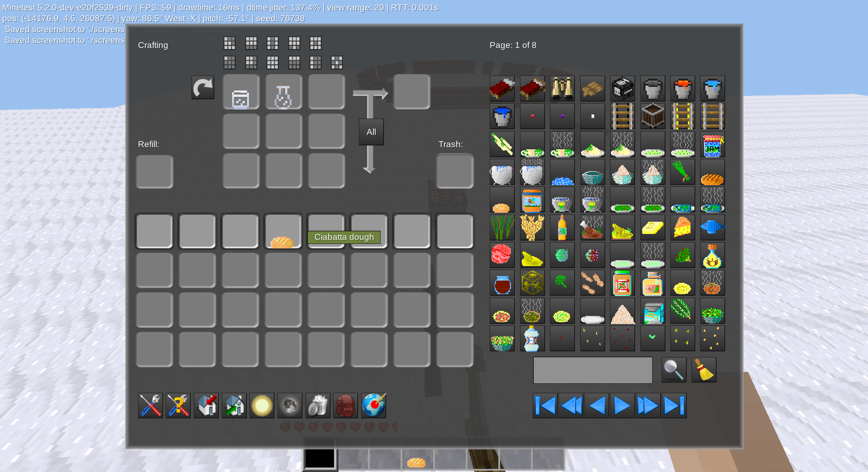The width and height of the screenshot is (868, 472).
Task: Select the yellow butter block item
Action: coord(653,227)
